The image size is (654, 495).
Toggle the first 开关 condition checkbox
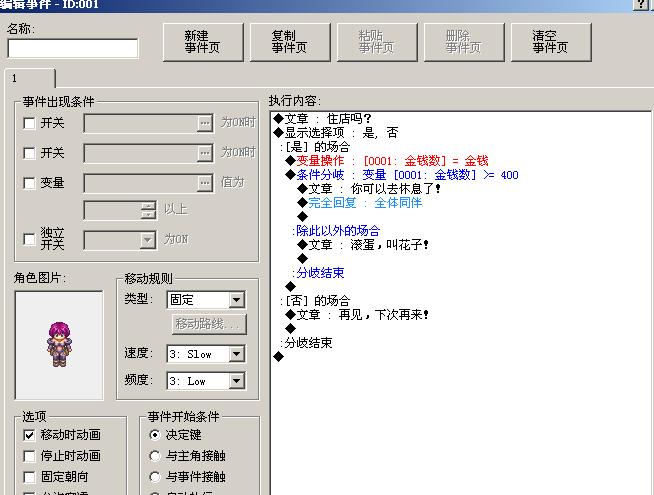pyautogui.click(x=29, y=123)
